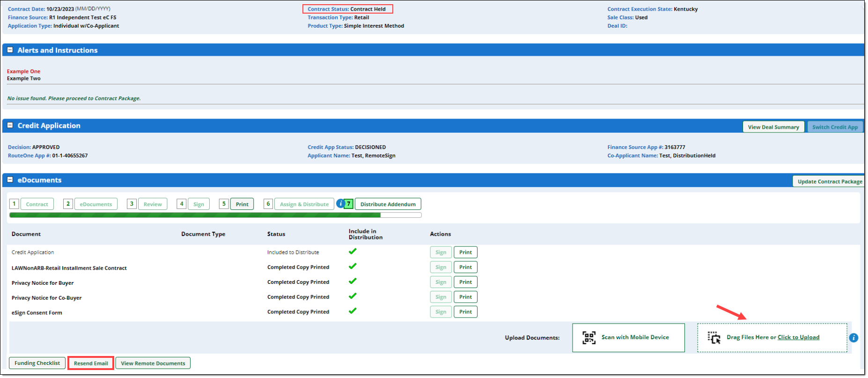
Task: Toggle Privacy Notice for Co-Buyer distribution checkmark
Action: coord(353,296)
